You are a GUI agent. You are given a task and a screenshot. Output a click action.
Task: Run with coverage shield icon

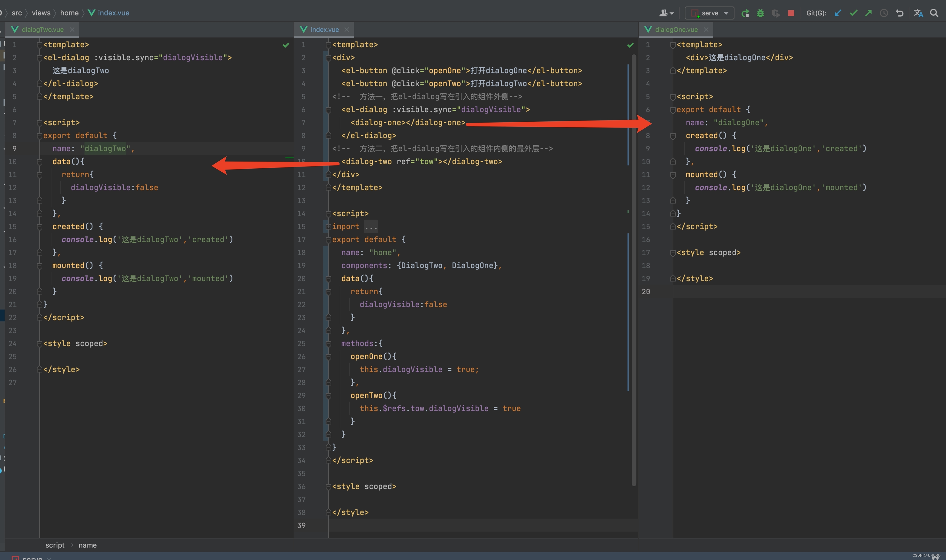[x=776, y=13]
